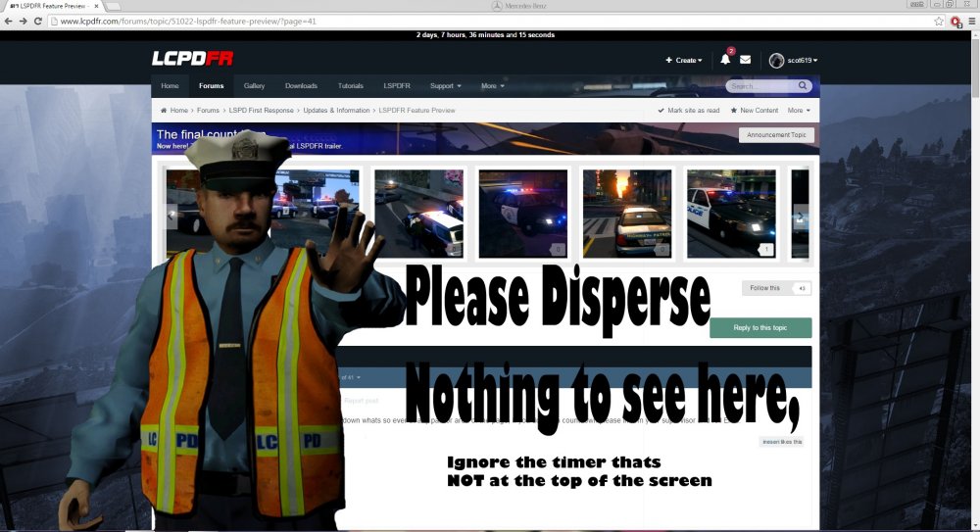The width and height of the screenshot is (980, 532).
Task: Open the Create dropdown
Action: pos(684,60)
